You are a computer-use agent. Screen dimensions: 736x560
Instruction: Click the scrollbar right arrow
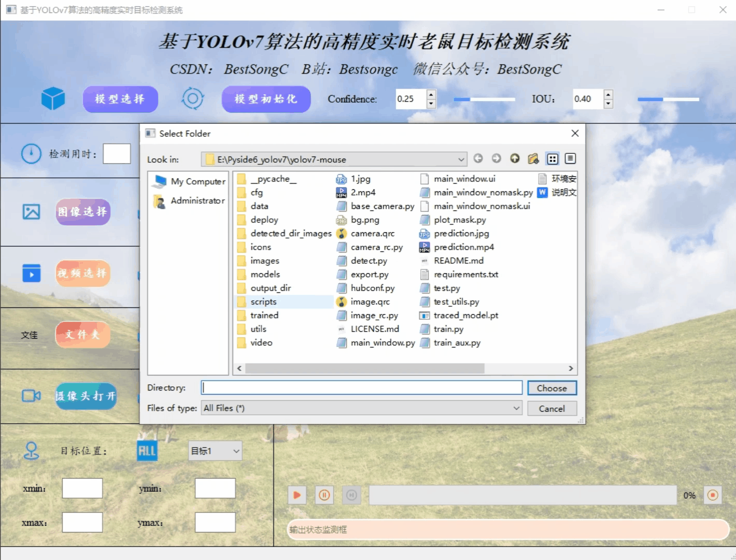pos(571,368)
